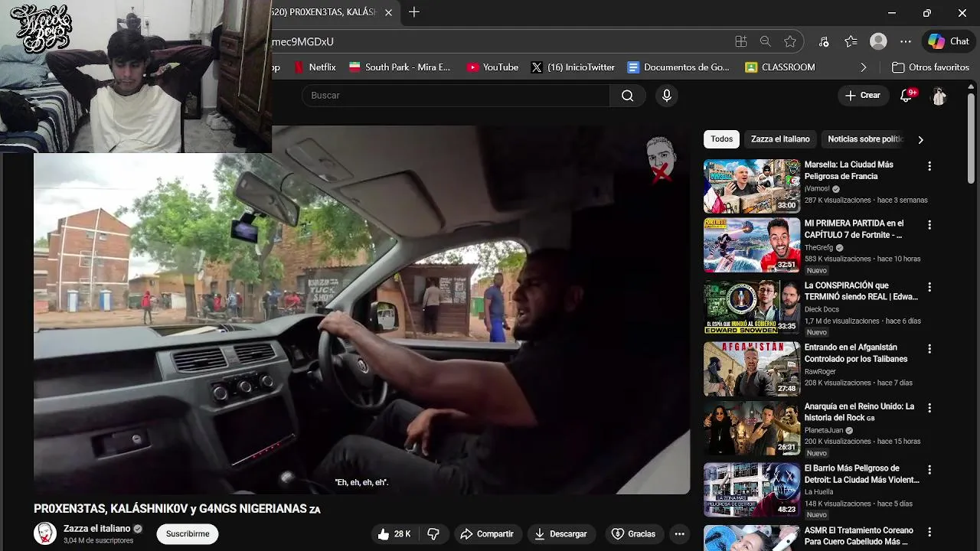Click Descargar download button
The image size is (980, 551).
561,534
